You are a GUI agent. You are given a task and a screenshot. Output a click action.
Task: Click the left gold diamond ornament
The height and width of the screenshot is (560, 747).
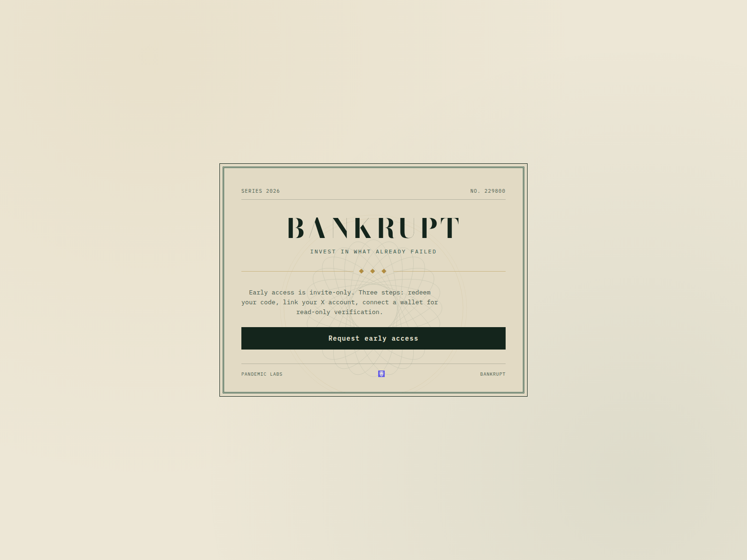pyautogui.click(x=361, y=271)
